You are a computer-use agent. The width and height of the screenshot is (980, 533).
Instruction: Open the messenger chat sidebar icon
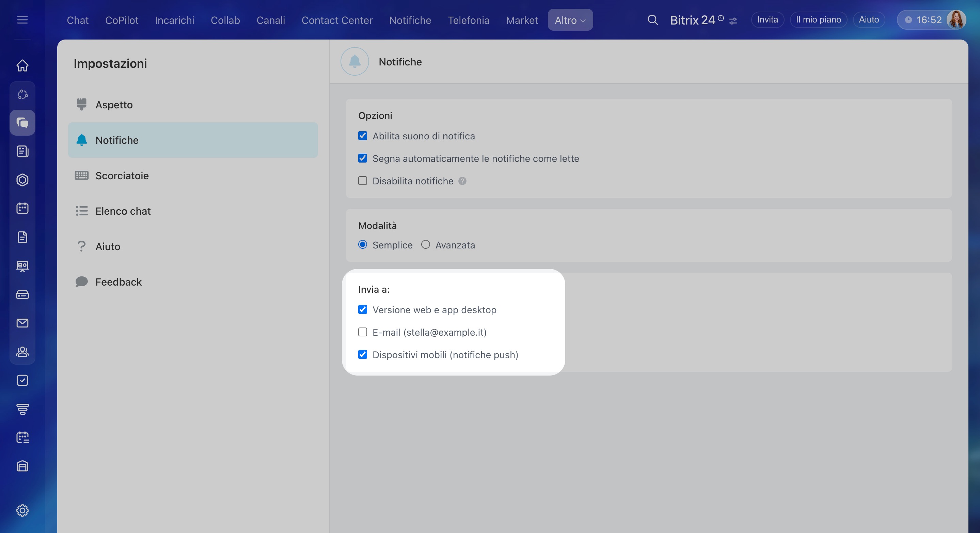pyautogui.click(x=22, y=123)
